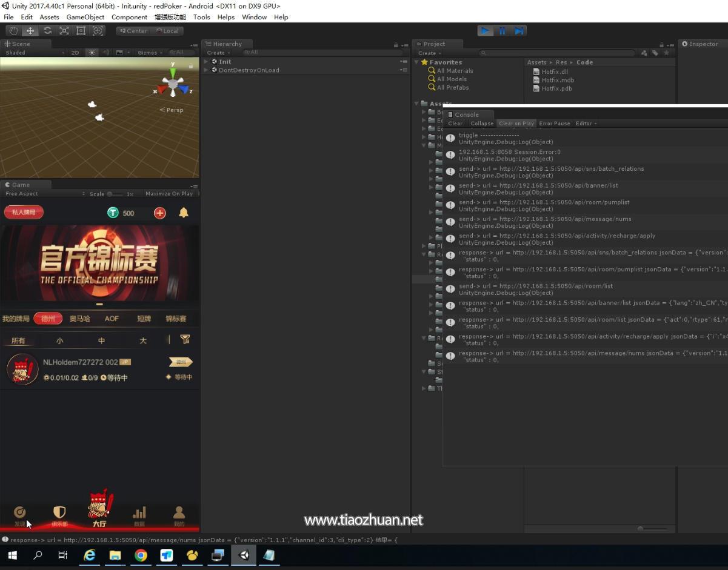Open the GameObject menu

[x=85, y=17]
